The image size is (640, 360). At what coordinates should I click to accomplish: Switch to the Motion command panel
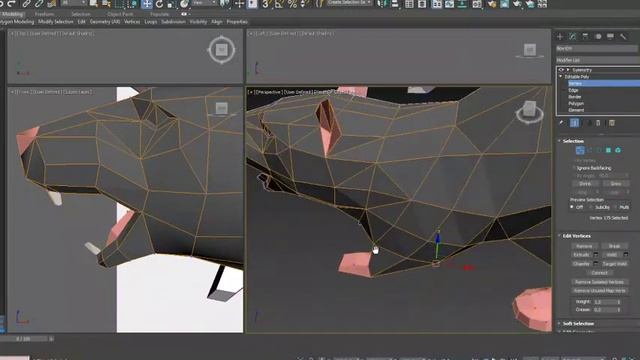[x=598, y=36]
